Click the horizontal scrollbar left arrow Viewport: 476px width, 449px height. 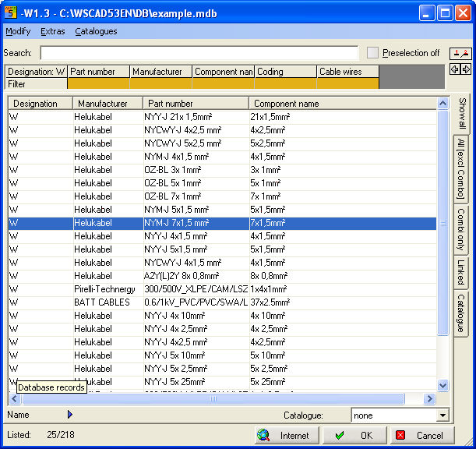(x=14, y=398)
